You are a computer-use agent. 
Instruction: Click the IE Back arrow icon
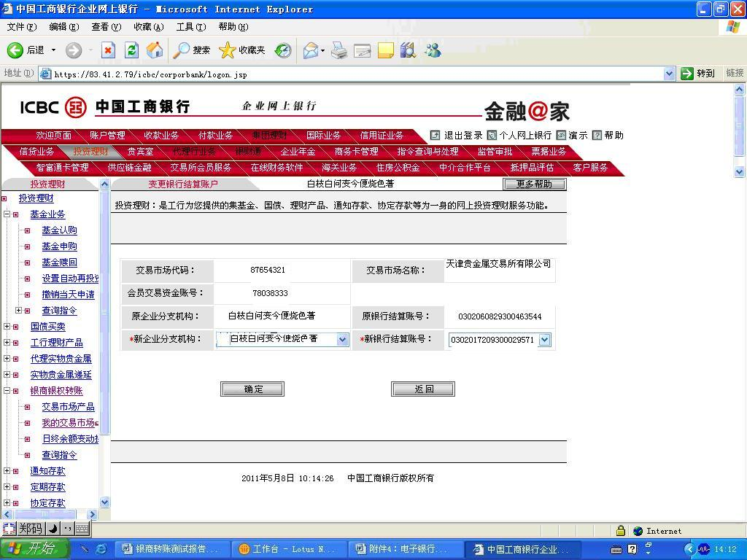point(15,50)
